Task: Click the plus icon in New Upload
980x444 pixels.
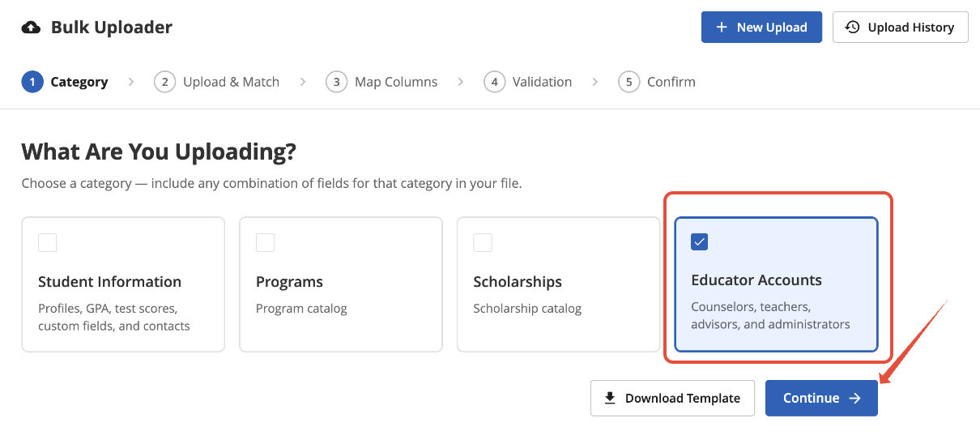Action: coord(722,28)
